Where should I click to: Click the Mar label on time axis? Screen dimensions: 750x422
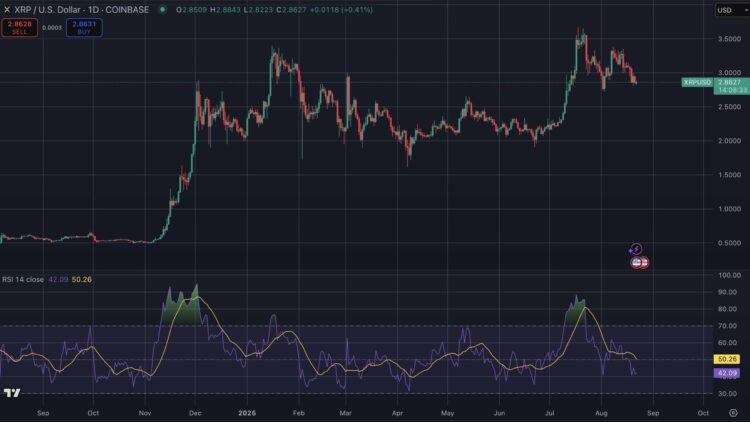point(345,413)
